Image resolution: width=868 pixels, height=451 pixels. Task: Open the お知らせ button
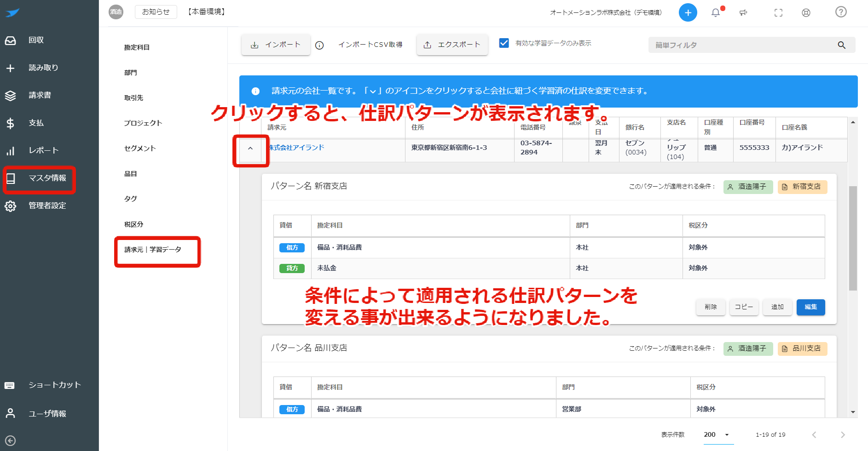(156, 12)
